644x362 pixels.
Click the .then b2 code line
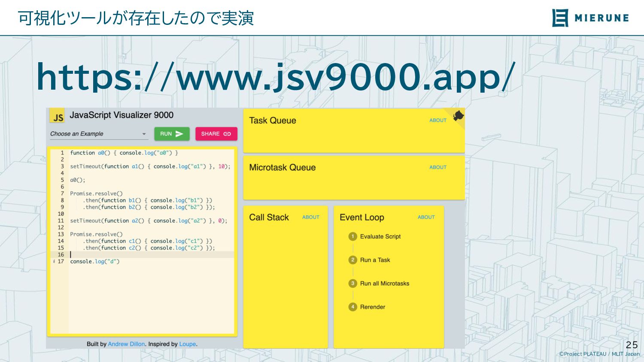click(149, 207)
